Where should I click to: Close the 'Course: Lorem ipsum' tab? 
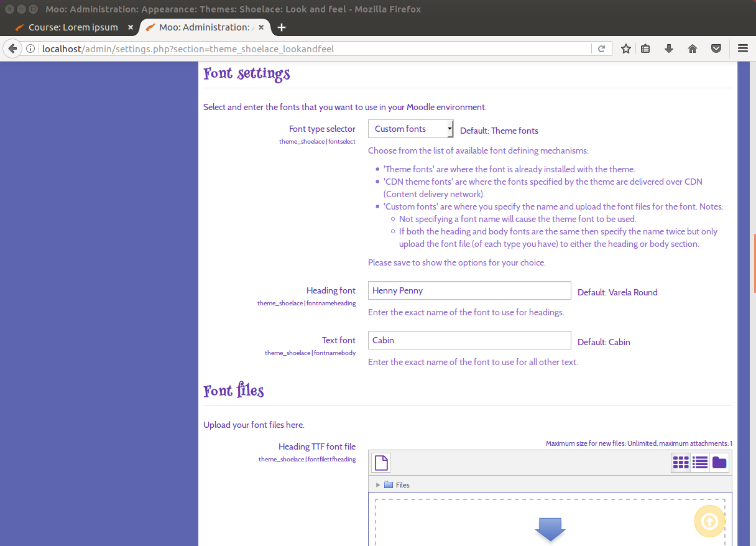pyautogui.click(x=131, y=27)
